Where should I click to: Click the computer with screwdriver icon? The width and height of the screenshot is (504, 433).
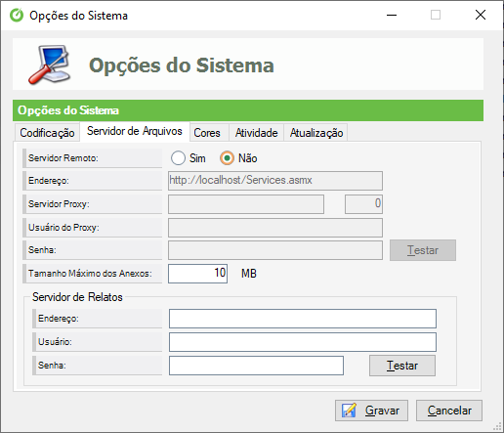pos(50,65)
